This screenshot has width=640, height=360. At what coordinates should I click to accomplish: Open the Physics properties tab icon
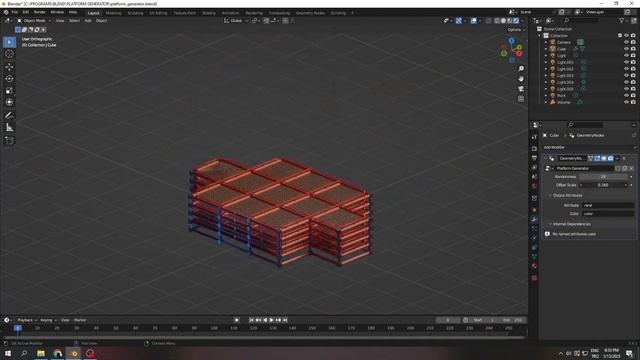(x=534, y=238)
